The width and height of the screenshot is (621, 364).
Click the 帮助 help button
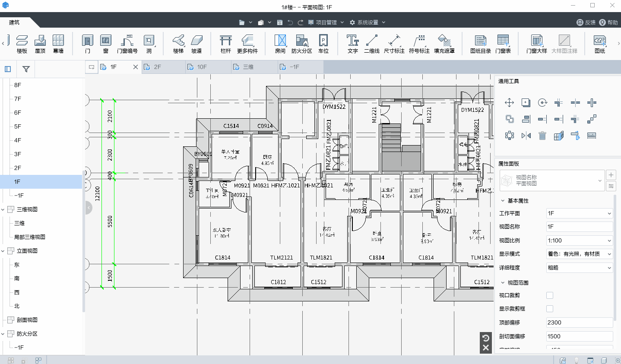(608, 22)
